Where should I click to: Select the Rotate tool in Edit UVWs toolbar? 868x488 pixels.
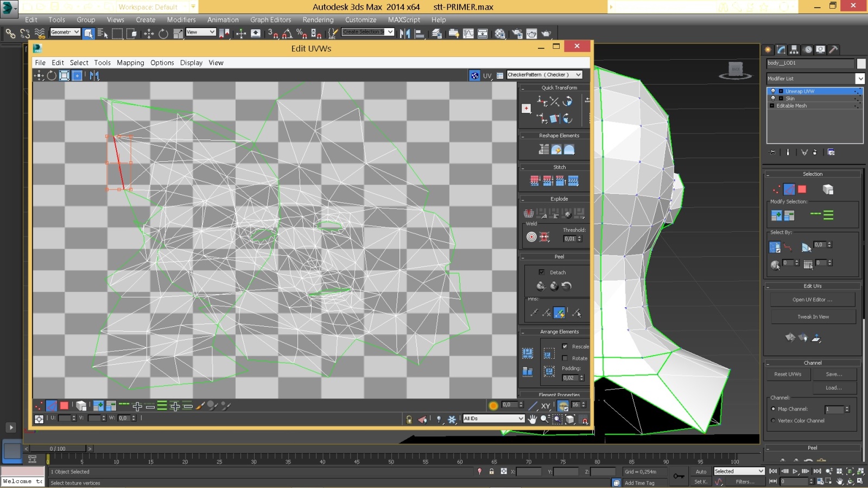52,75
